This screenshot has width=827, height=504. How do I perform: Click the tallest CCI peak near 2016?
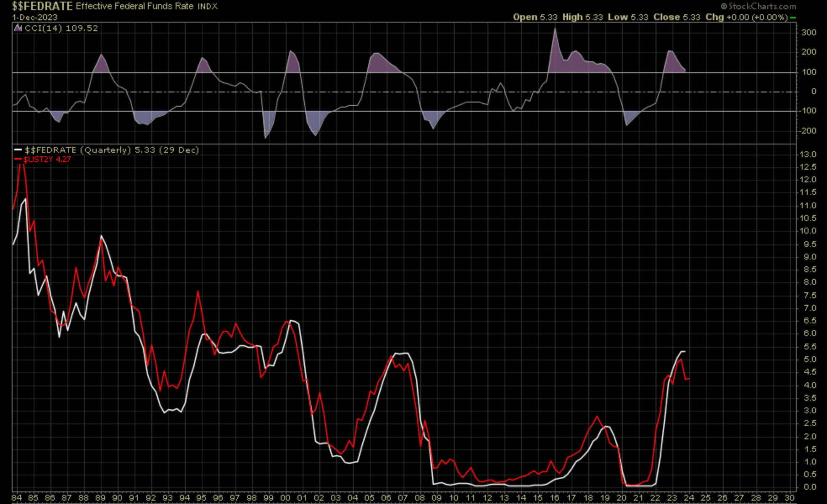point(555,29)
